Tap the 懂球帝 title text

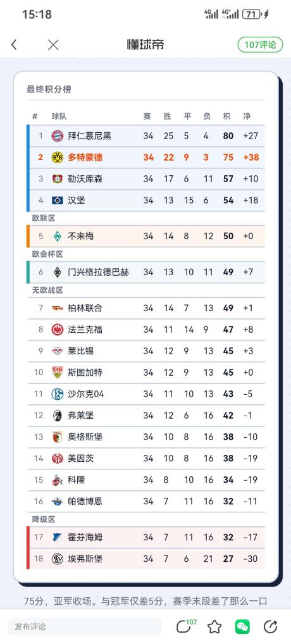[145, 44]
